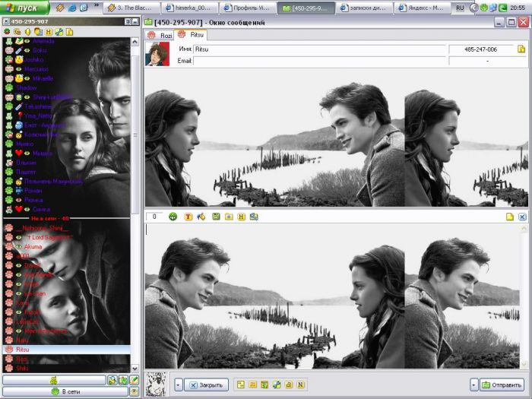Expand hidden quick launch icons chevron in taskbar
Screen dimensions: 532x399
(x=97, y=6)
